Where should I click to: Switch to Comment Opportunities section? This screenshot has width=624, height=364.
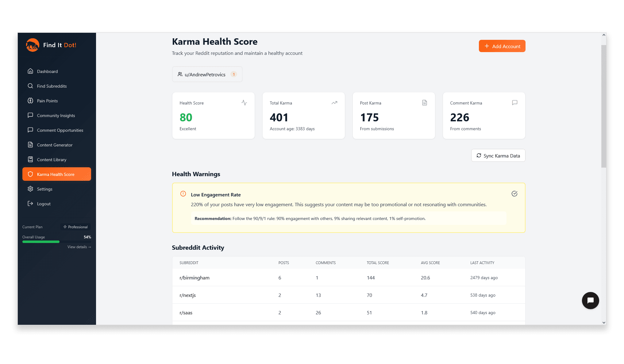(31, 130)
